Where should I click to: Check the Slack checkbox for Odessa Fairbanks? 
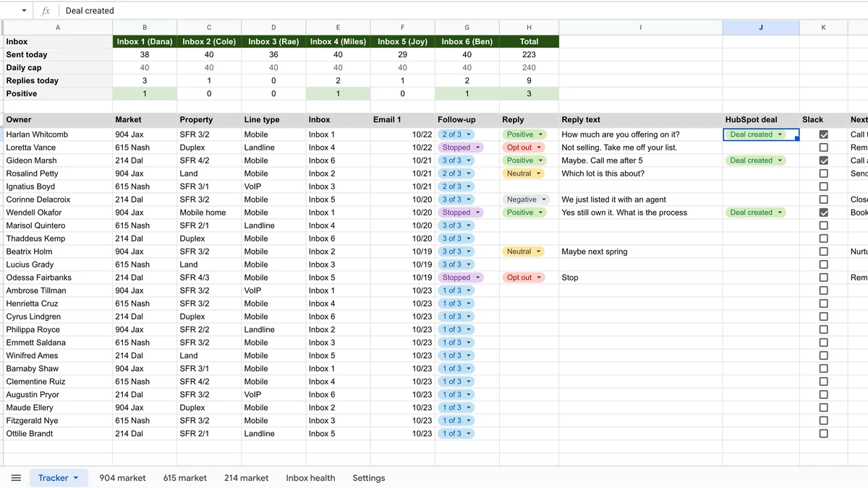click(x=823, y=278)
